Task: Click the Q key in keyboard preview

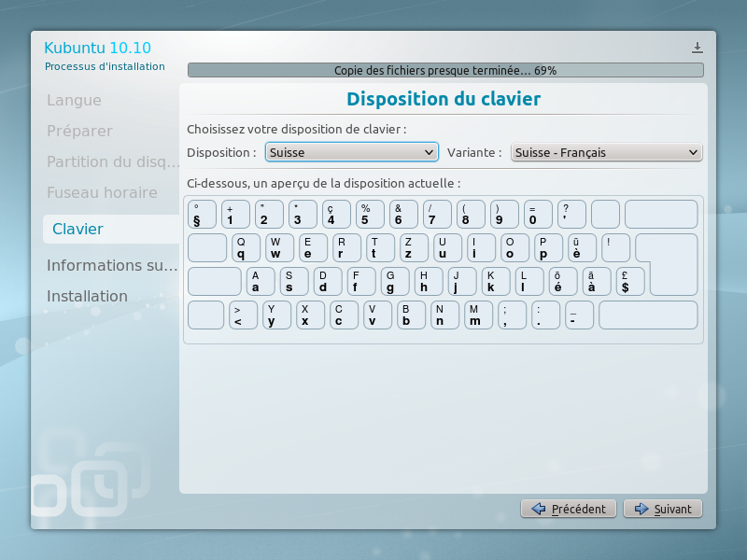Action: [x=243, y=247]
